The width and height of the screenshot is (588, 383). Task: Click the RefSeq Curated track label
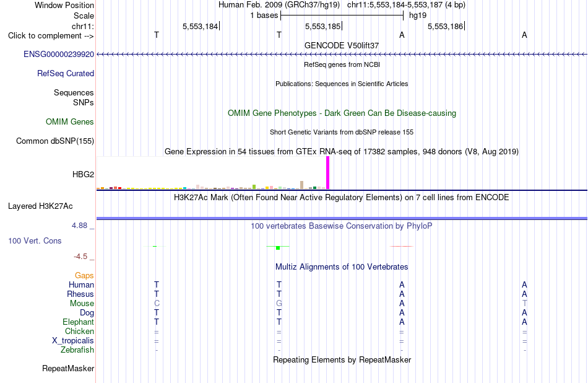(66, 74)
